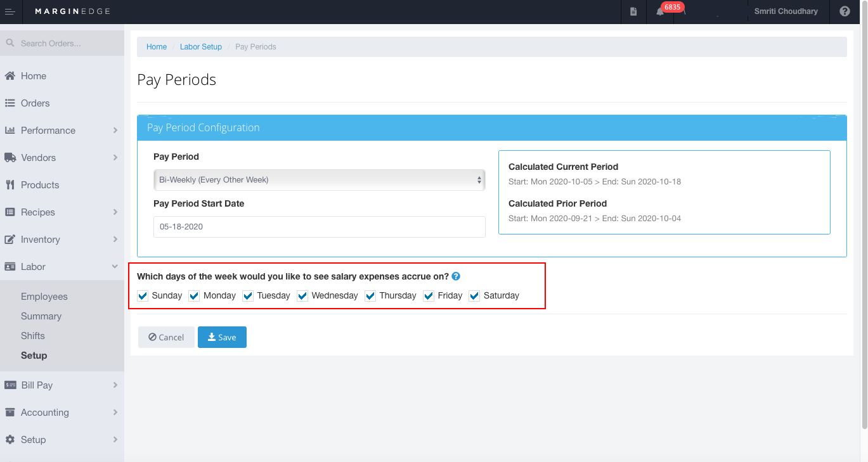Uncheck the Tuesday checkbox
The height and width of the screenshot is (462, 868).
coord(248,296)
